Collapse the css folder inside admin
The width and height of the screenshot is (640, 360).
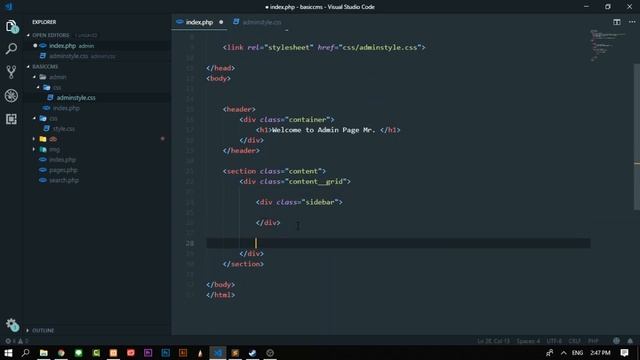[x=39, y=87]
